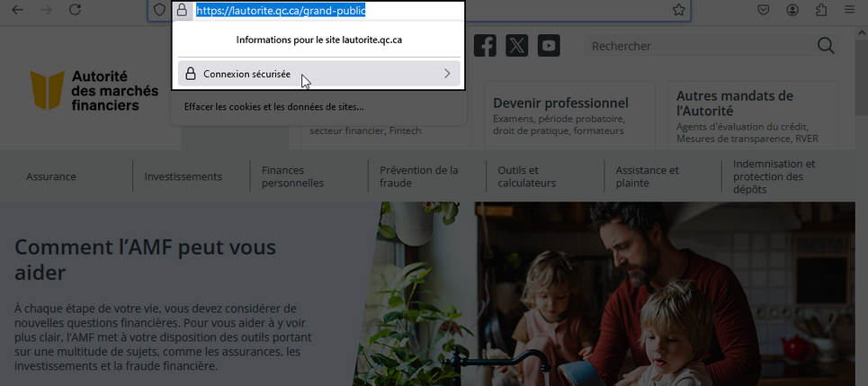Click the Informations pour le site lautorite.qc.ca title
The height and width of the screenshot is (386, 868).
318,40
